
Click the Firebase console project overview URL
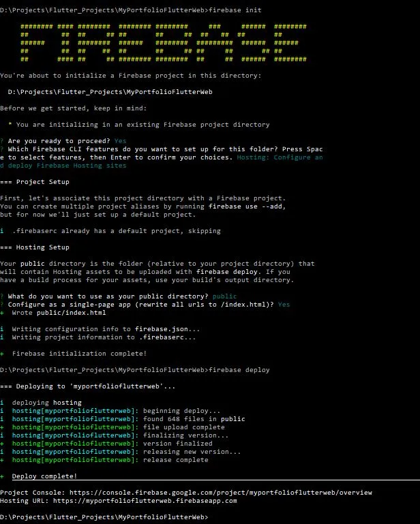[x=221, y=492]
